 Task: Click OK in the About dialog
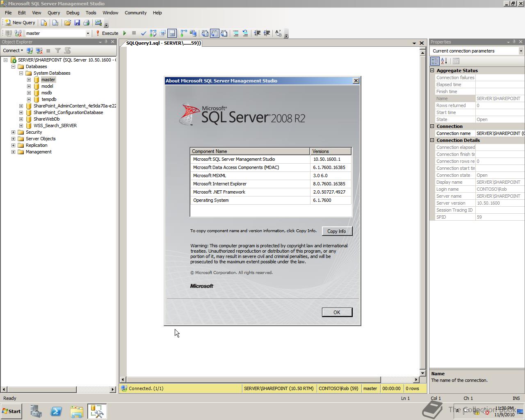(x=337, y=313)
